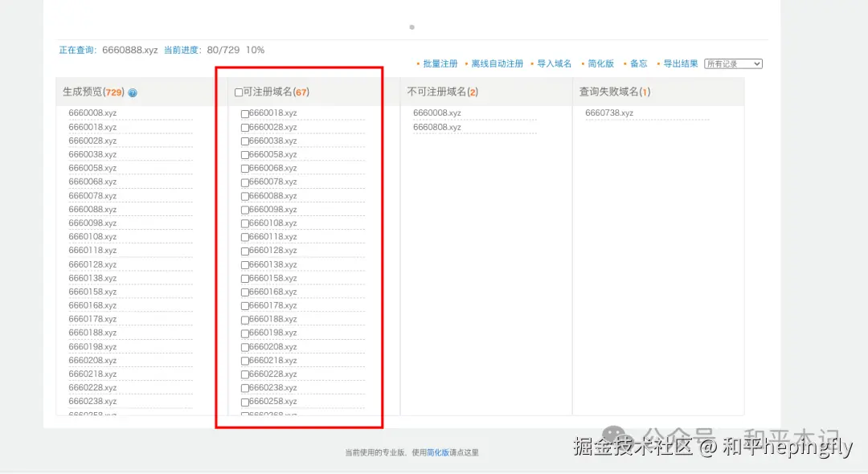Image resolution: width=868 pixels, height=474 pixels.
Task: Select 6660008.xyz in the 生成预览 list
Action: pos(92,112)
